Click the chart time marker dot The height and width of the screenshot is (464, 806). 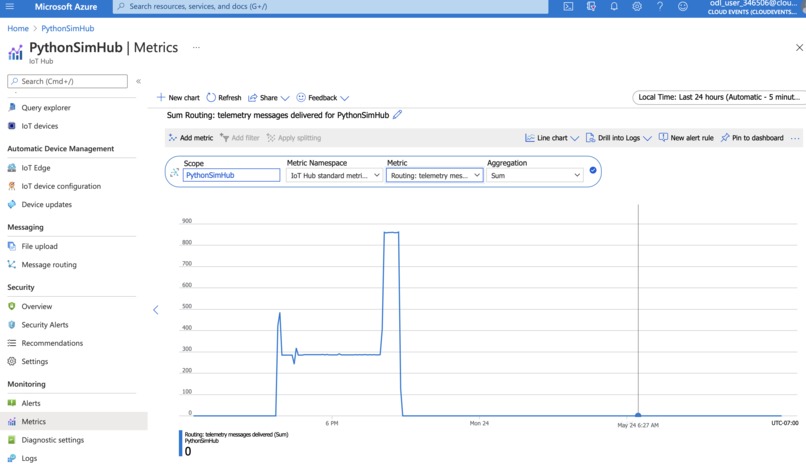tap(638, 415)
